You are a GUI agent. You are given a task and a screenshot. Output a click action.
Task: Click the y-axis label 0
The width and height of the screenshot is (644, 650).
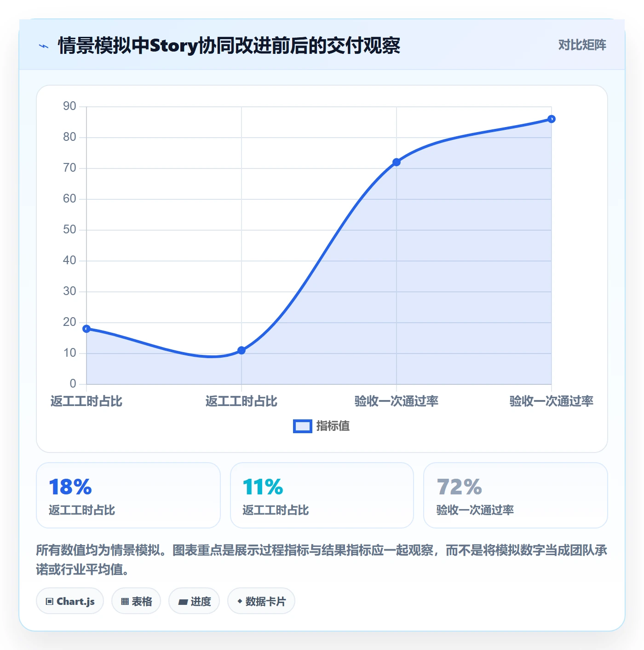click(x=73, y=384)
